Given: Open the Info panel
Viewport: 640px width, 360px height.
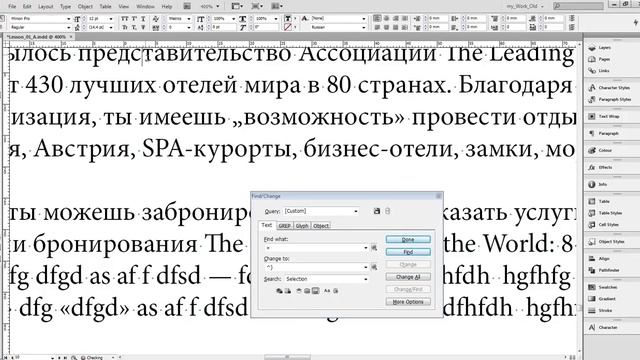Looking at the screenshot, I should (x=598, y=184).
